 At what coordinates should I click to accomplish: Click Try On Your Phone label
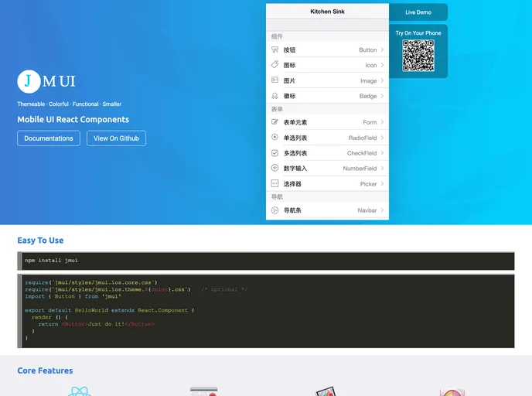[418, 33]
